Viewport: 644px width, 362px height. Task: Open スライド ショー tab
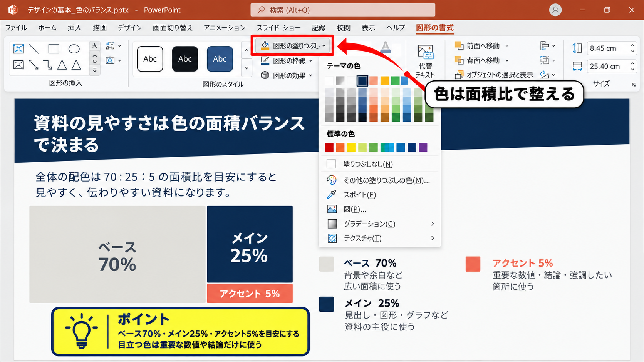(x=278, y=28)
